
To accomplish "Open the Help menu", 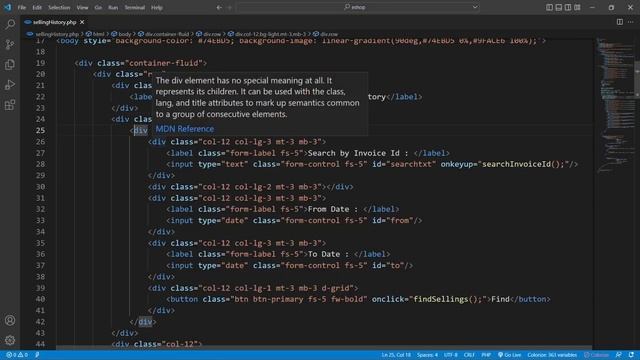I will 157,7.
